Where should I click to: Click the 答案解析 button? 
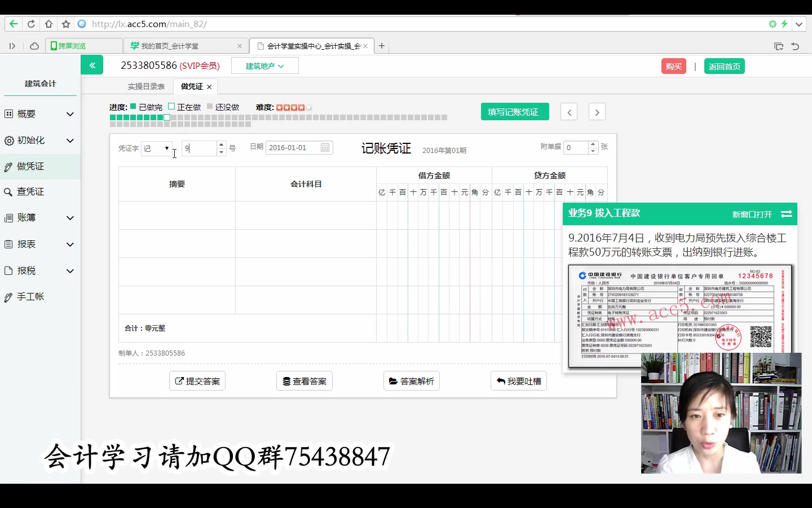pyautogui.click(x=412, y=381)
